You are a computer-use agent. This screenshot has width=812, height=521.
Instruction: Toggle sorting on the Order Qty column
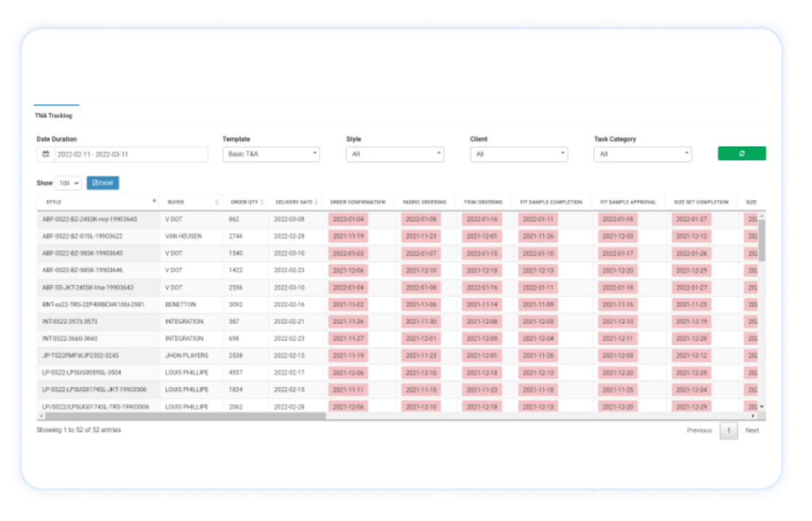[x=262, y=202]
